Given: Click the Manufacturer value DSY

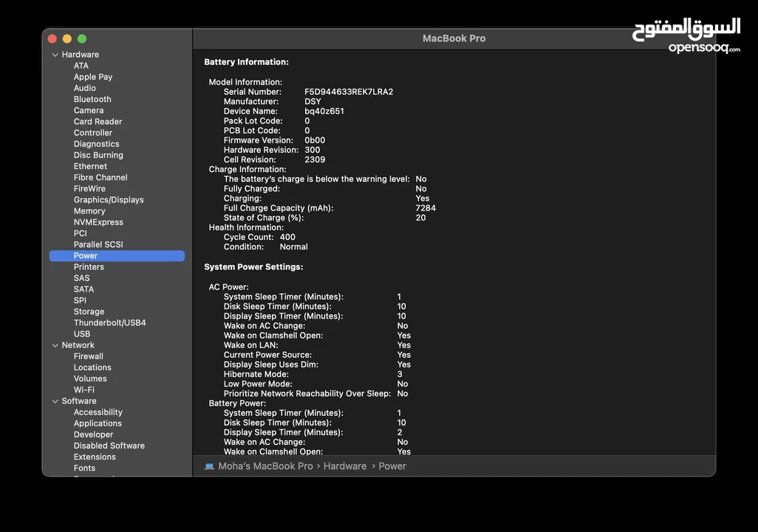Looking at the screenshot, I should 313,101.
